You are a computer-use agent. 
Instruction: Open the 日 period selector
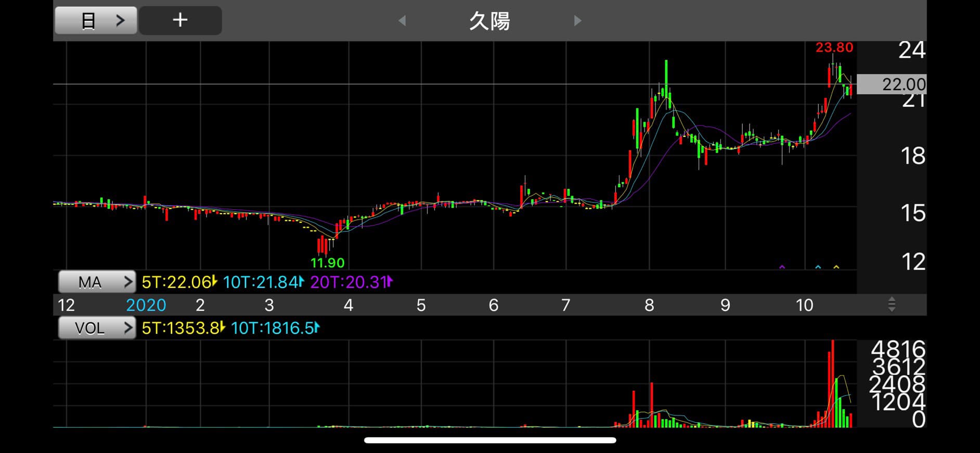96,20
